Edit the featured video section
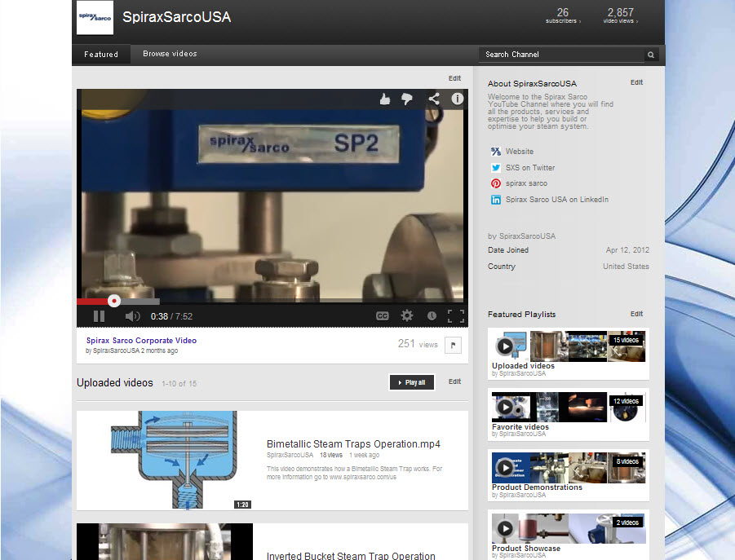Screen dimensions: 735x560 pos(454,78)
